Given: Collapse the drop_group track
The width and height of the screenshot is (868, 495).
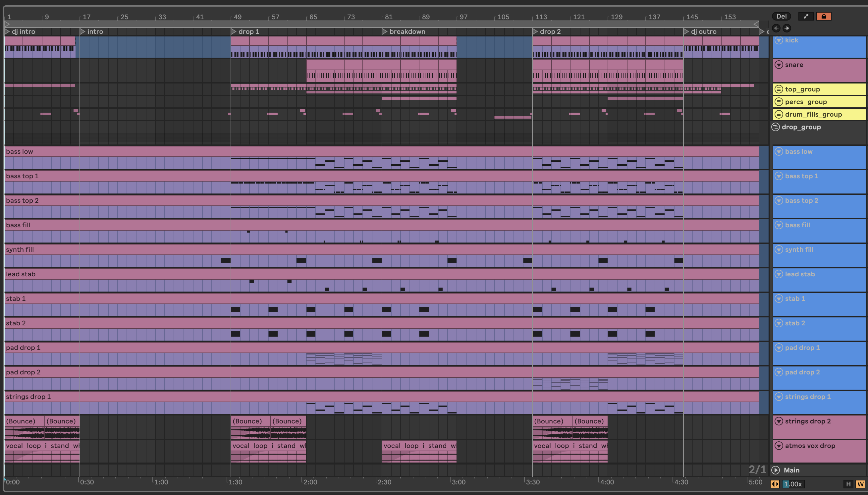Looking at the screenshot, I should click(x=775, y=127).
